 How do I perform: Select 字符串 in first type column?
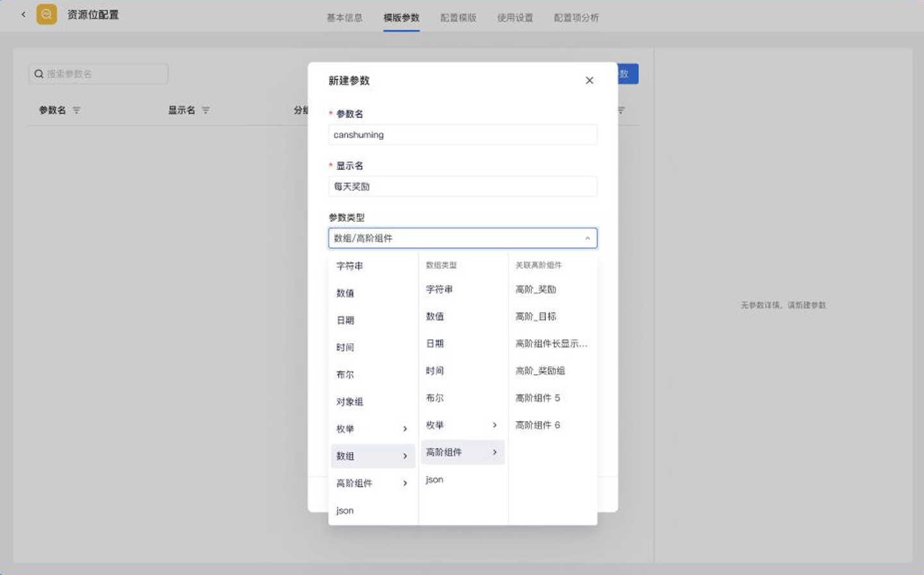tap(373, 266)
